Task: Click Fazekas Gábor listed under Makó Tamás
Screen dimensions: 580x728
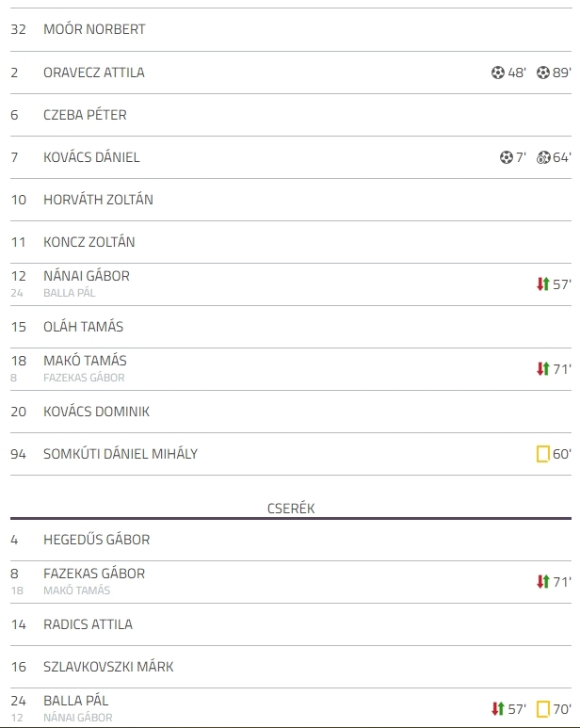Action: pyautogui.click(x=84, y=378)
